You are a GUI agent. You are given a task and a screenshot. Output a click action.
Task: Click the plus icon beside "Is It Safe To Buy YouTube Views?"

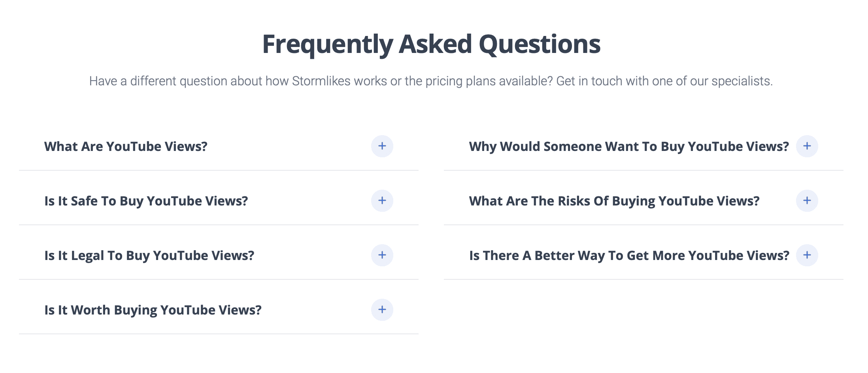[382, 201]
